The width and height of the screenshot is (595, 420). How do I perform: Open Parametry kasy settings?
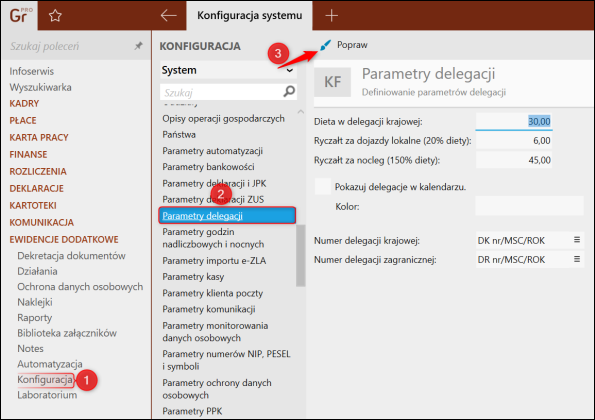pos(193,277)
